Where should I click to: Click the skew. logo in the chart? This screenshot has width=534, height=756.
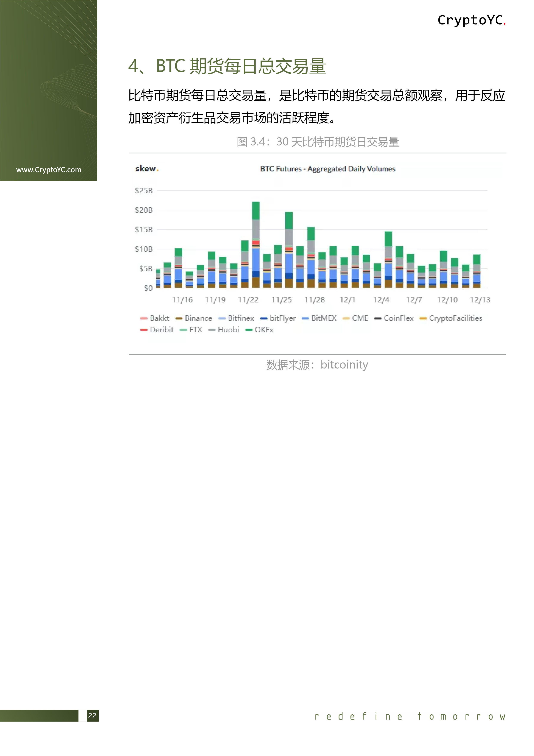147,169
